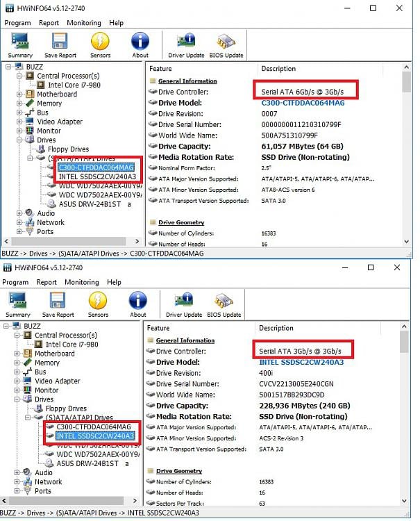Select INTEL SSDSC2CW240A3 in the top window tree
The width and height of the screenshot is (420, 521).
click(x=97, y=176)
